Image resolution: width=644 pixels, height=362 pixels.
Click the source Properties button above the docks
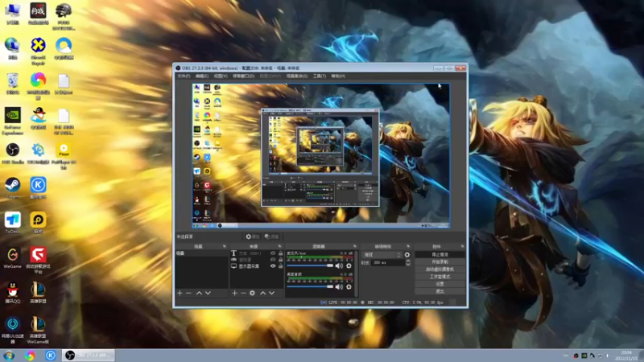tap(253, 237)
